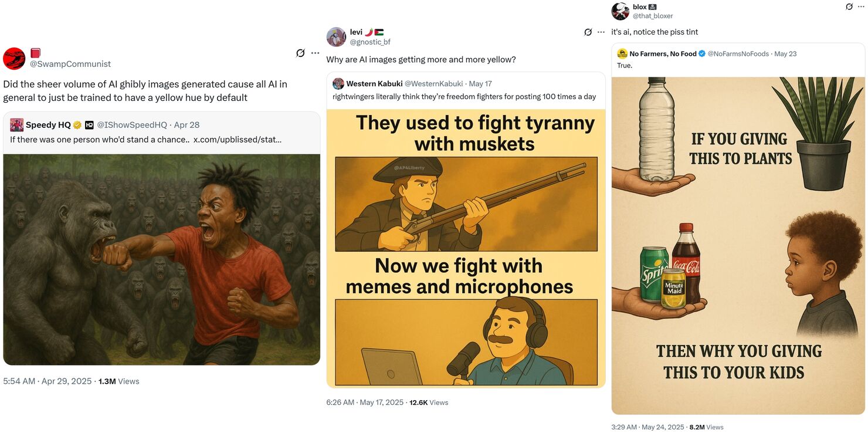Open the more options menu on blox's tweet
Screen dimensions: 868x433
[x=862, y=6]
